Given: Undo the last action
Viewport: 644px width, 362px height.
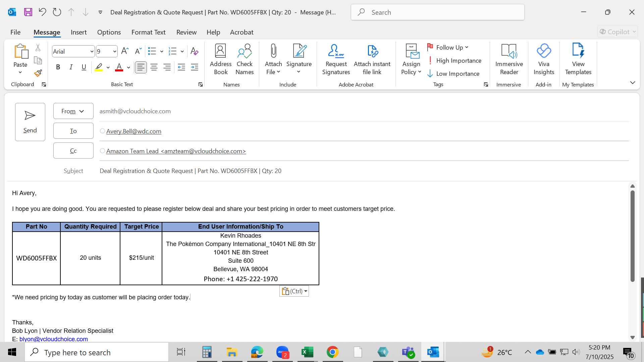Looking at the screenshot, I should 42,12.
